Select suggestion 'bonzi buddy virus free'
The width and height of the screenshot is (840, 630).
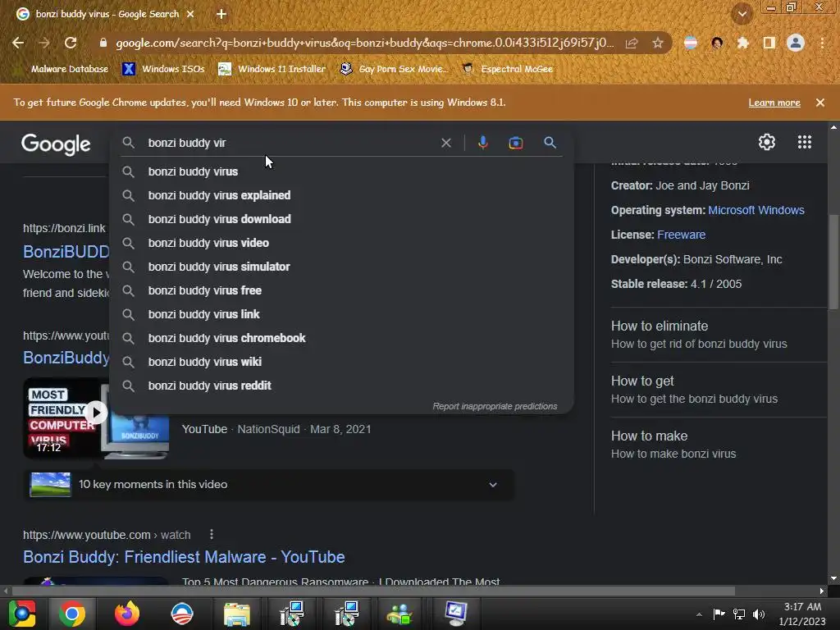(342, 290)
